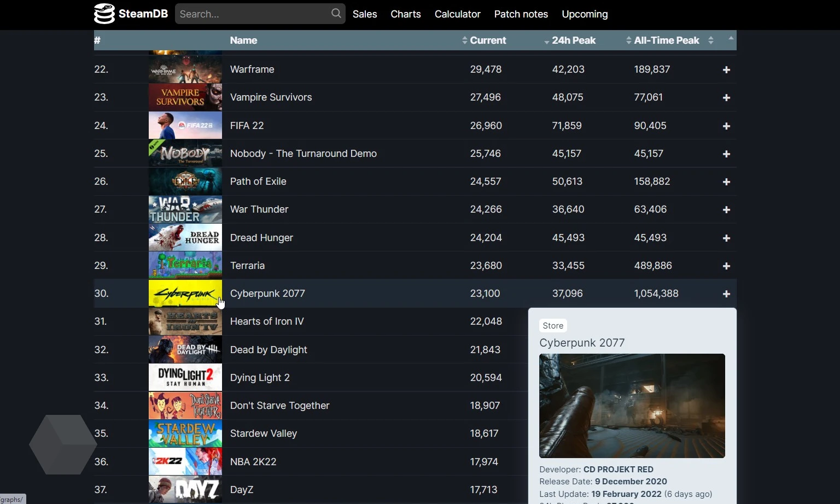The width and height of the screenshot is (840, 504).
Task: Open the Upcoming page
Action: (585, 14)
